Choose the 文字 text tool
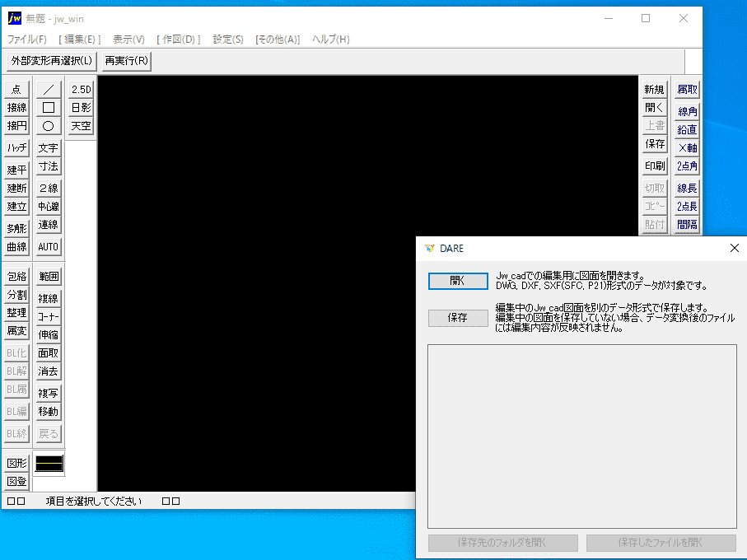This screenshot has height=560, width=747. [x=49, y=147]
